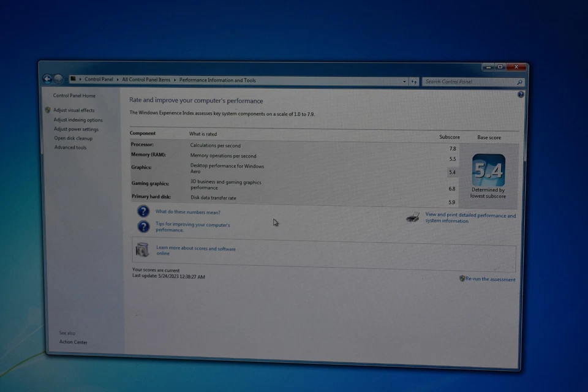This screenshot has height=392, width=588.
Task: Click the shield icon beside Adjust visual effects
Action: pyautogui.click(x=48, y=110)
